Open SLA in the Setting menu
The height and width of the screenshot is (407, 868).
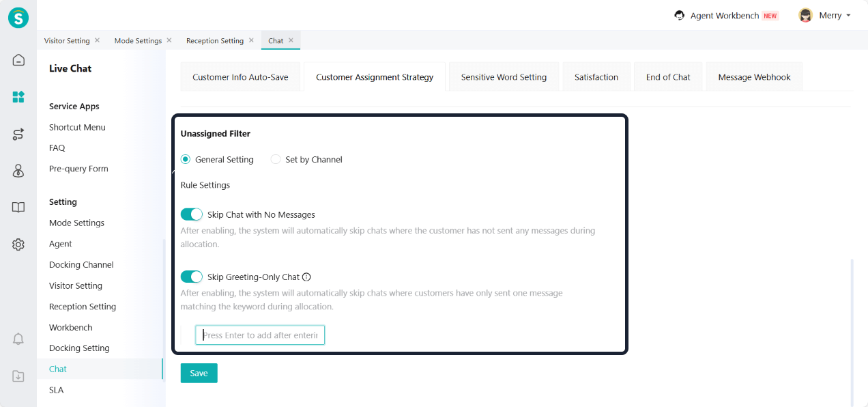(x=56, y=390)
